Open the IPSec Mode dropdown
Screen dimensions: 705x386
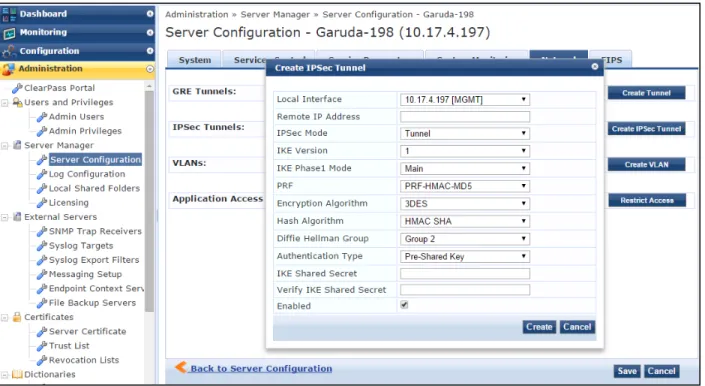point(465,133)
